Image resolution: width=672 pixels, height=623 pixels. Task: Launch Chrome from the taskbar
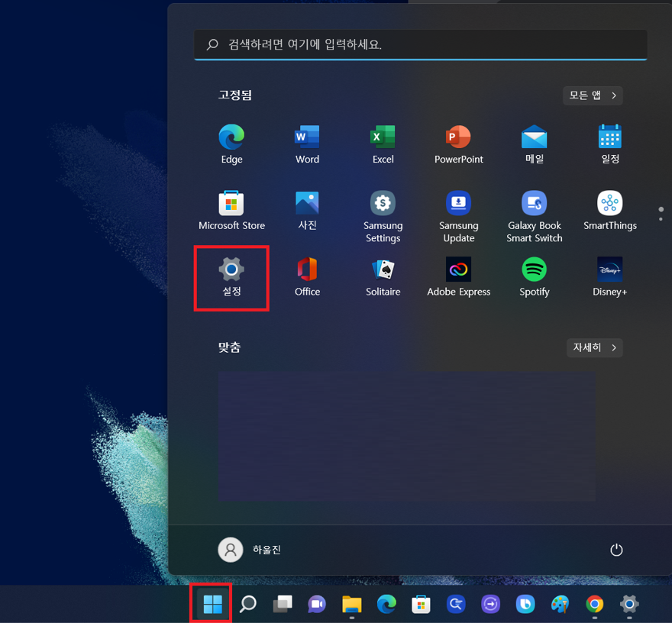(594, 604)
